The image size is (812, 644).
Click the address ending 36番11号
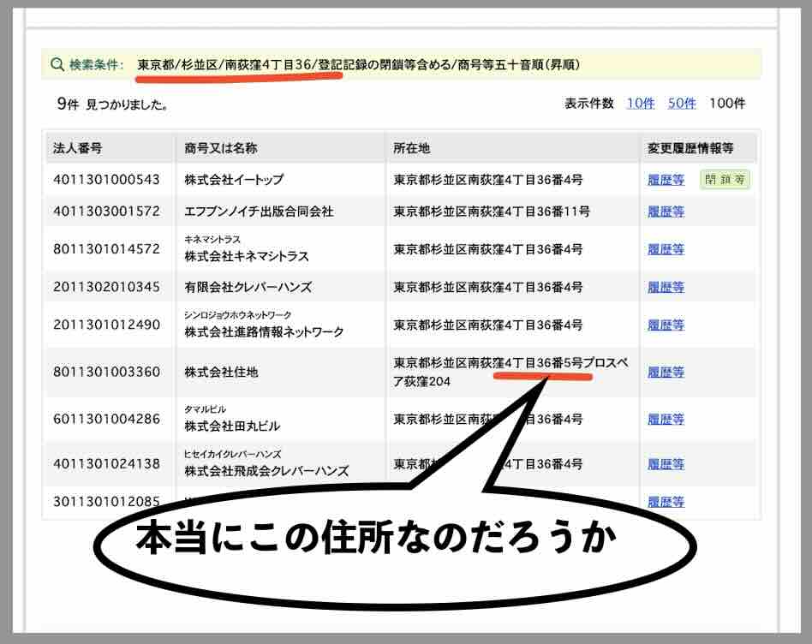point(492,212)
